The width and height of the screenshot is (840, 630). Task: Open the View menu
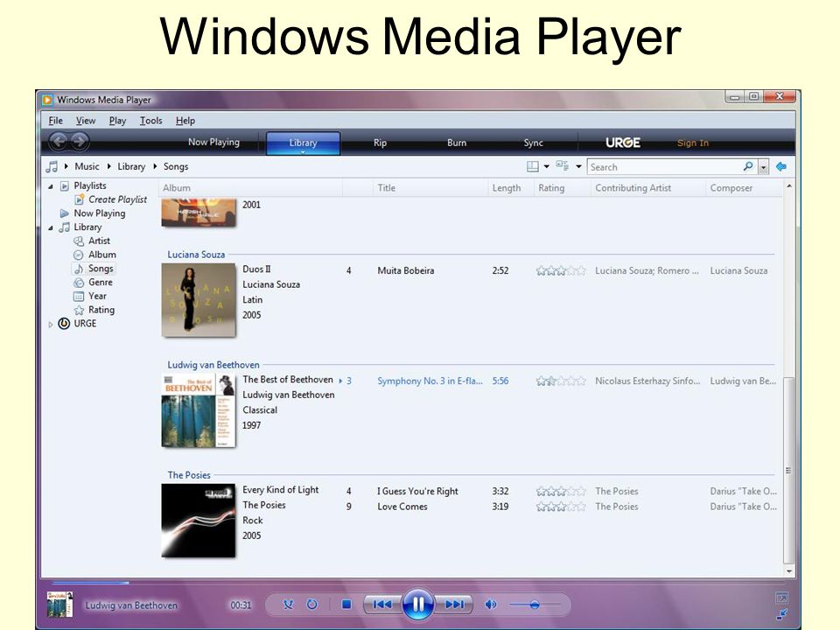click(x=86, y=121)
